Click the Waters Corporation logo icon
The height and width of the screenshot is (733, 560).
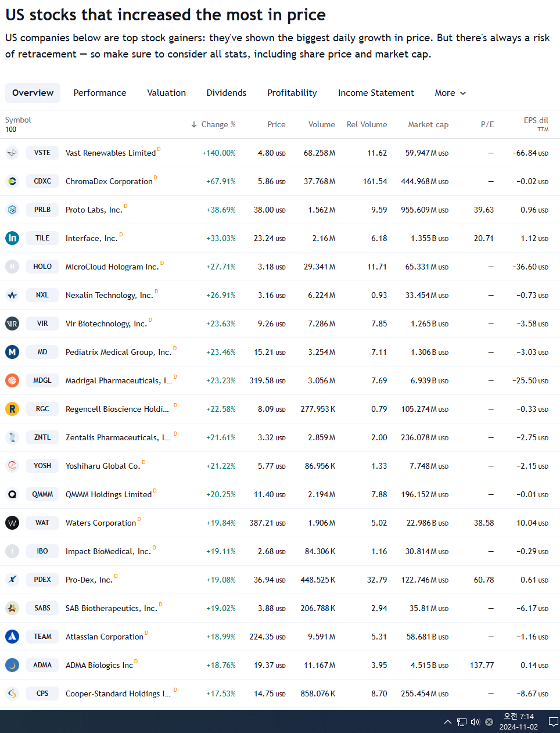pos(12,523)
